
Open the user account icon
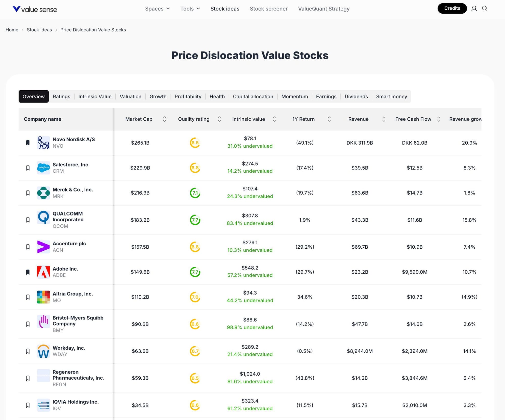(x=474, y=9)
